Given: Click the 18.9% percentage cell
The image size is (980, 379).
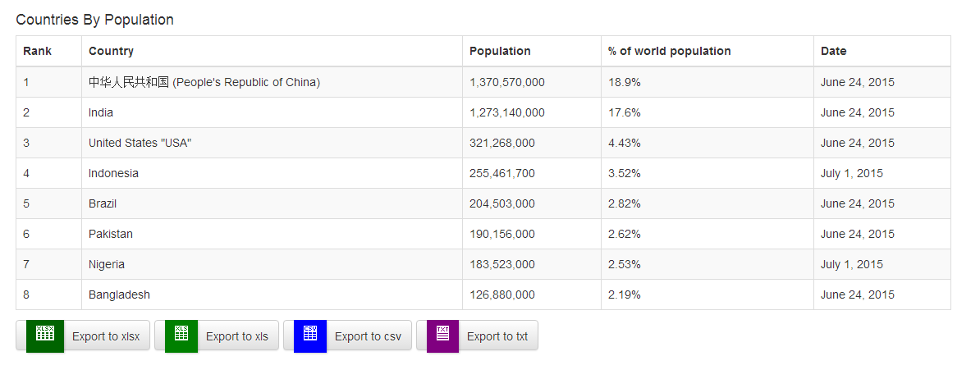Looking at the screenshot, I should [x=708, y=82].
